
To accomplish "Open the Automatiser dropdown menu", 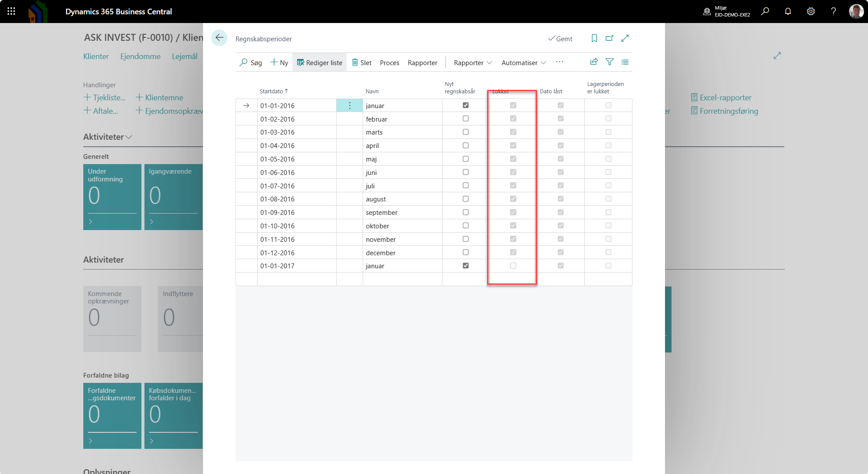I will click(x=524, y=63).
